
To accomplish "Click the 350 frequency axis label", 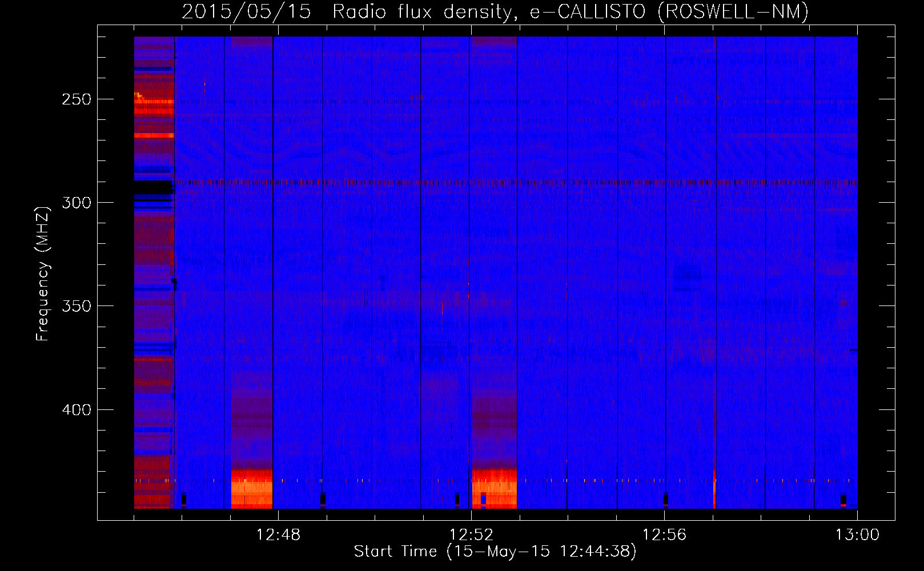I will click(77, 306).
